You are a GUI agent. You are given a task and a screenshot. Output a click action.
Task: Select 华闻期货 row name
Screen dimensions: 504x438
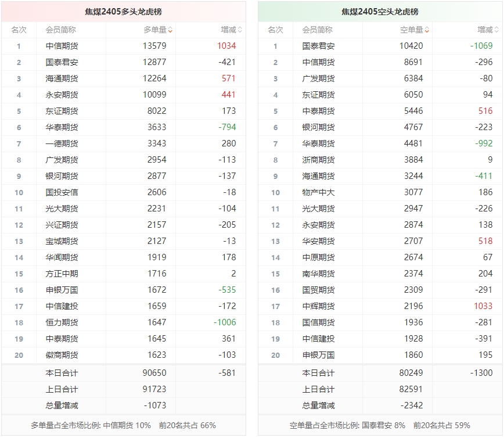click(x=62, y=257)
